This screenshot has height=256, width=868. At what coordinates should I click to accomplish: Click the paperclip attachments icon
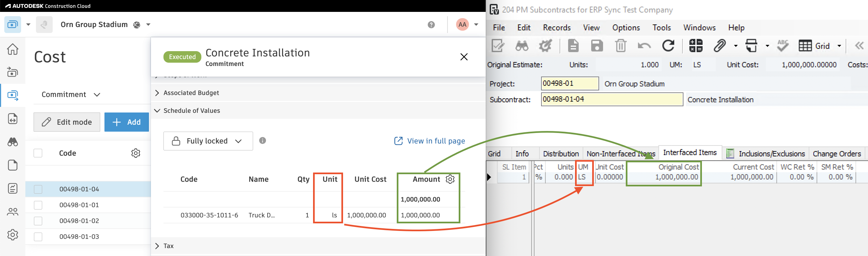719,46
